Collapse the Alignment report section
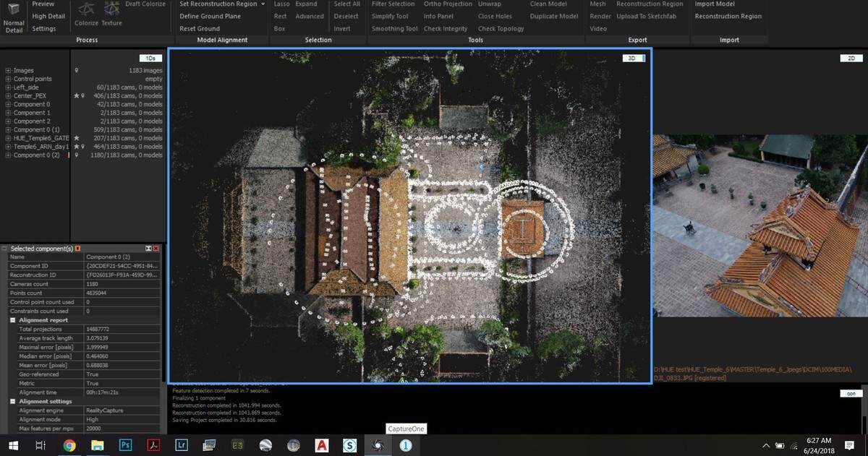 coord(12,319)
